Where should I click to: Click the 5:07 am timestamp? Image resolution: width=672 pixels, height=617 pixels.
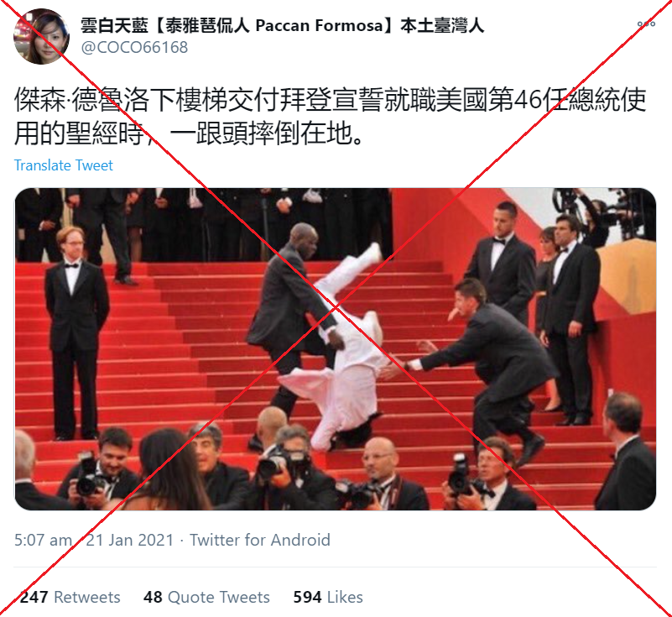(x=43, y=540)
